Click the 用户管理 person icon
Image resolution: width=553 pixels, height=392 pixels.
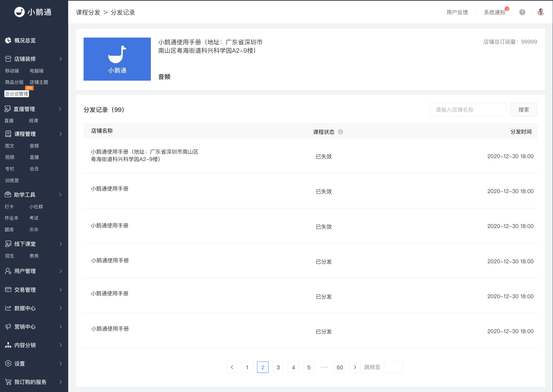[8, 271]
